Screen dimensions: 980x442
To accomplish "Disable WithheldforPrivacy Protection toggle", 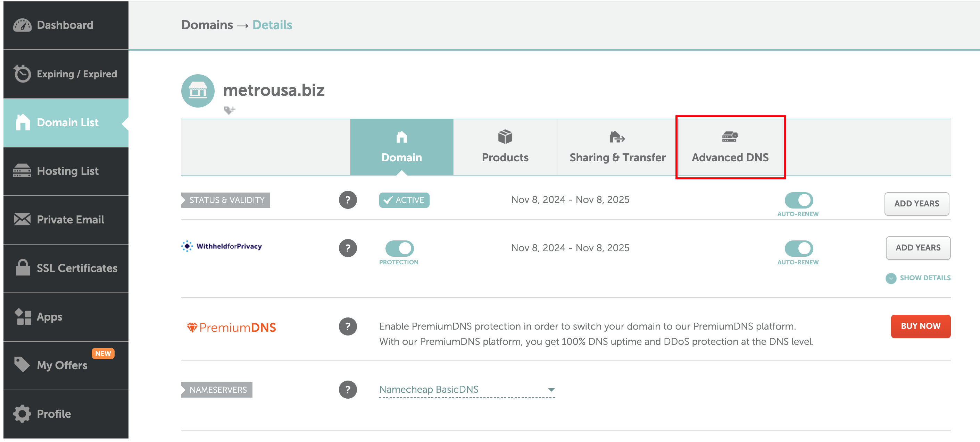I will coord(399,248).
